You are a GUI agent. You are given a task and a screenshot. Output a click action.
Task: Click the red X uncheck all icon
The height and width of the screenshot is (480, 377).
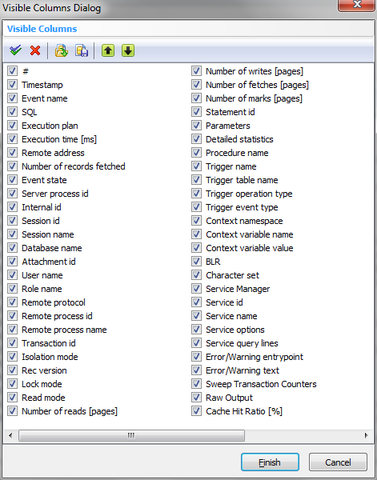(x=35, y=51)
